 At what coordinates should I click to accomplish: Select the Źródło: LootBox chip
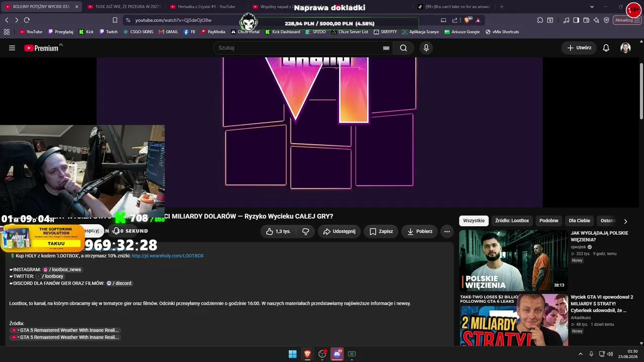[x=512, y=221]
